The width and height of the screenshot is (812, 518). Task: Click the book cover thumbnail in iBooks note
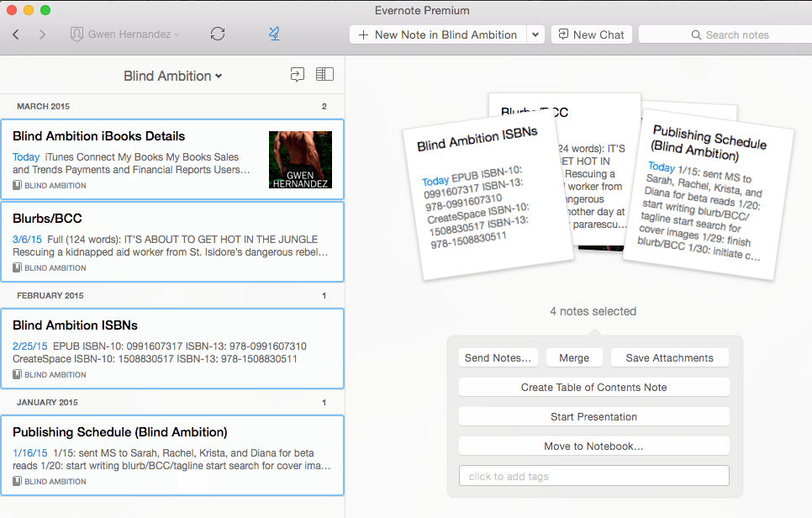pyautogui.click(x=300, y=160)
